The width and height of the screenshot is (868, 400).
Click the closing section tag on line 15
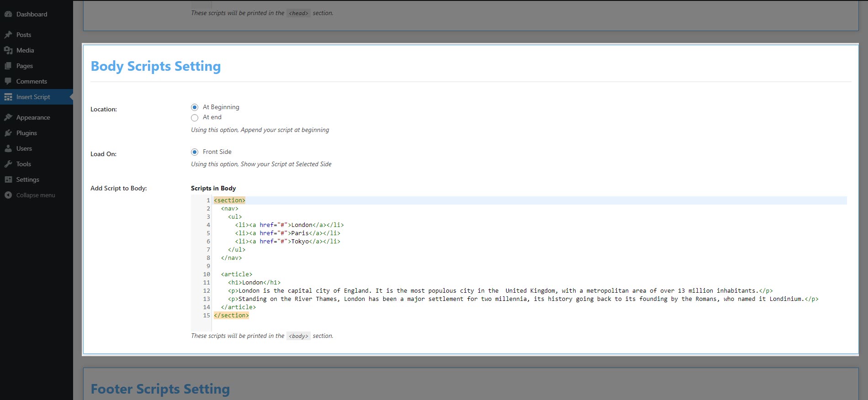tap(231, 316)
